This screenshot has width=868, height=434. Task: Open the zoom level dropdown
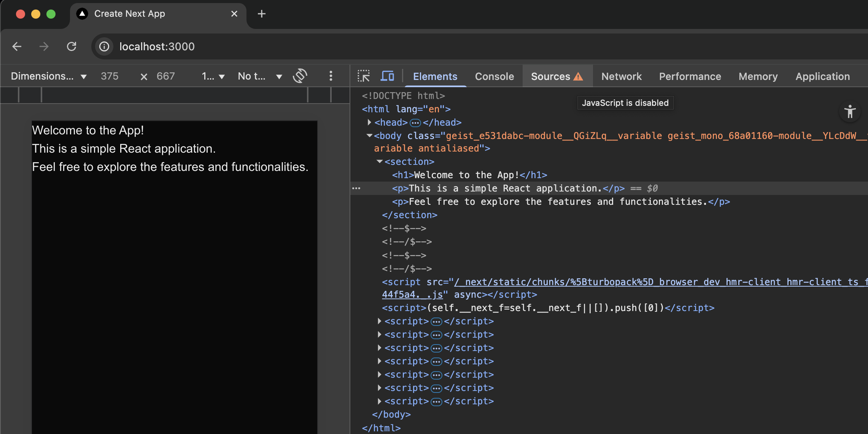(213, 76)
